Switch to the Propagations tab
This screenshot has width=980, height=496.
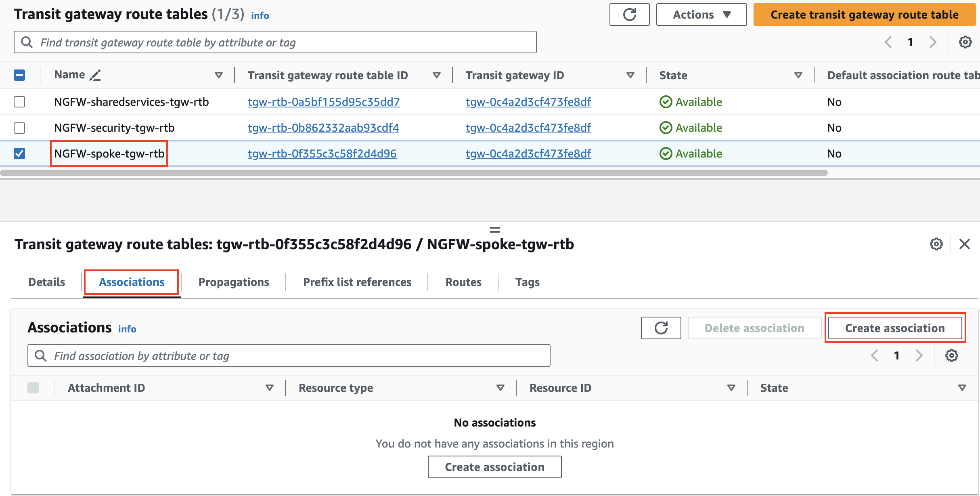point(234,282)
